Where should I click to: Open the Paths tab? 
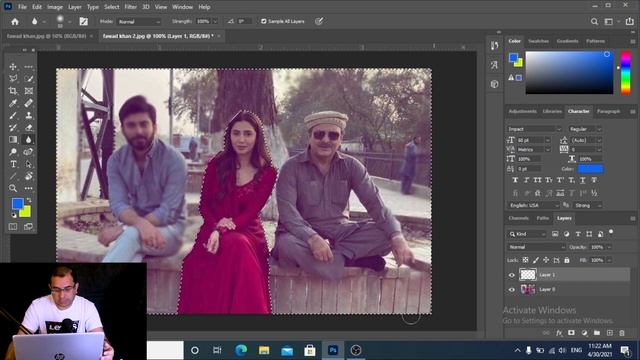pos(542,218)
